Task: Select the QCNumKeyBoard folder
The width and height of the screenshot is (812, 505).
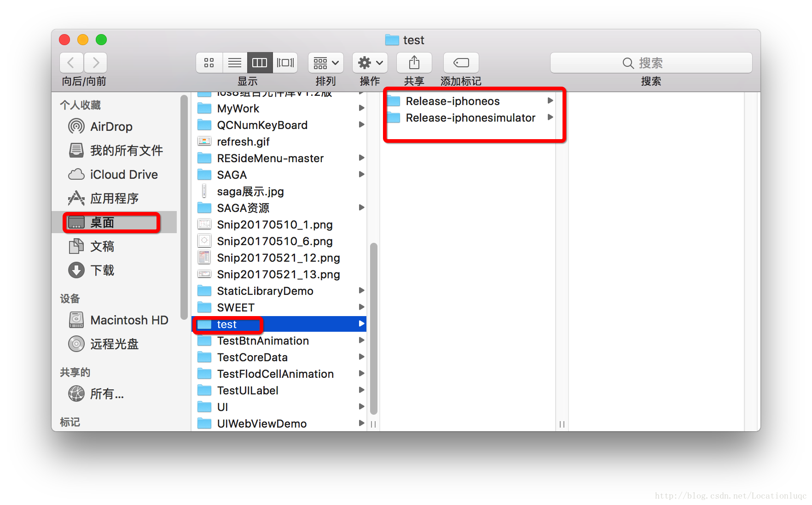Action: pyautogui.click(x=279, y=125)
